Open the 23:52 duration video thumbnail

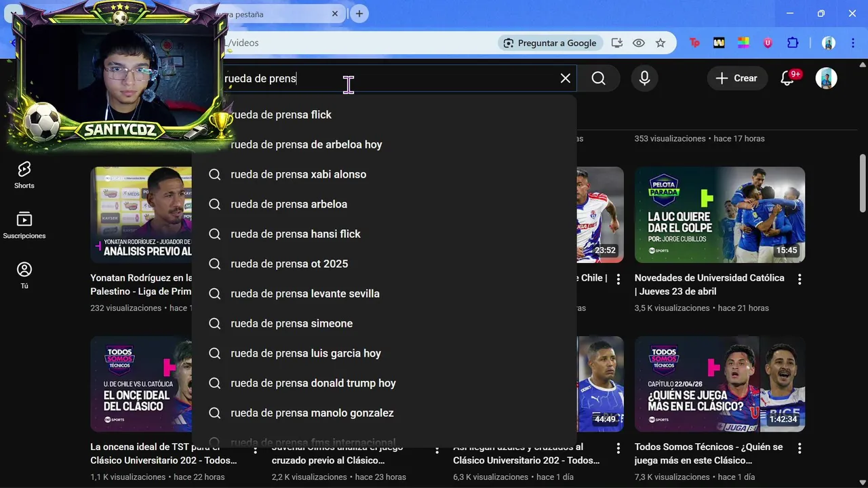(600, 215)
